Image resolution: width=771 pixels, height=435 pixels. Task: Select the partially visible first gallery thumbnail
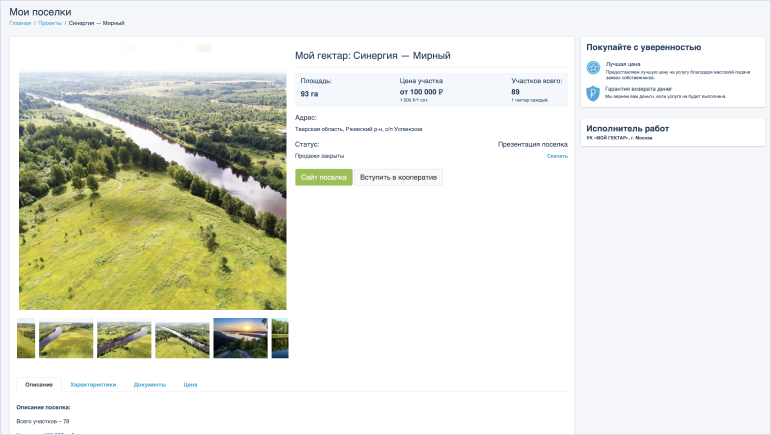coord(26,338)
